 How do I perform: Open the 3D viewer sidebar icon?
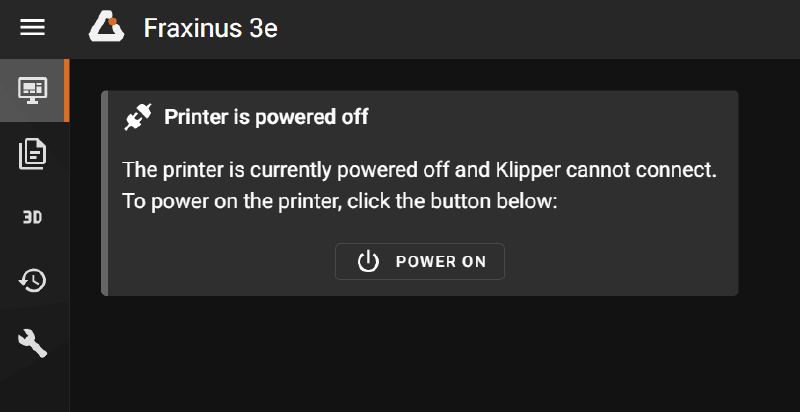click(x=33, y=217)
